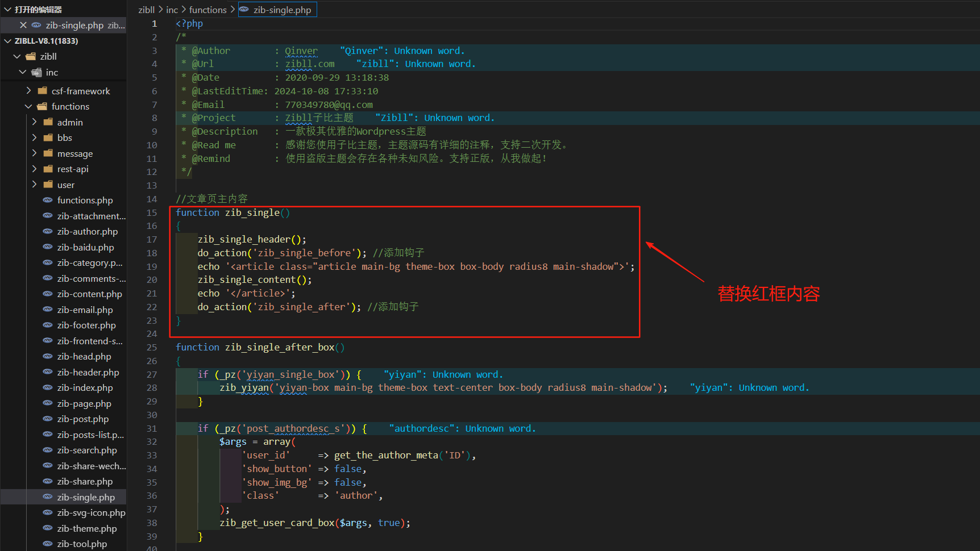Click the PHP file icon beside zib-footer.php
980x551 pixels.
48,325
